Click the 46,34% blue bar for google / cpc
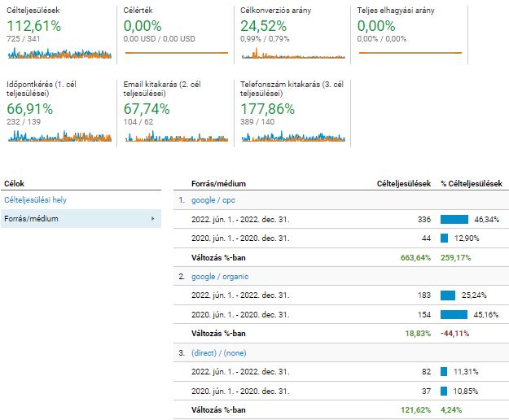Image resolution: width=509 pixels, height=420 pixels. pos(454,219)
